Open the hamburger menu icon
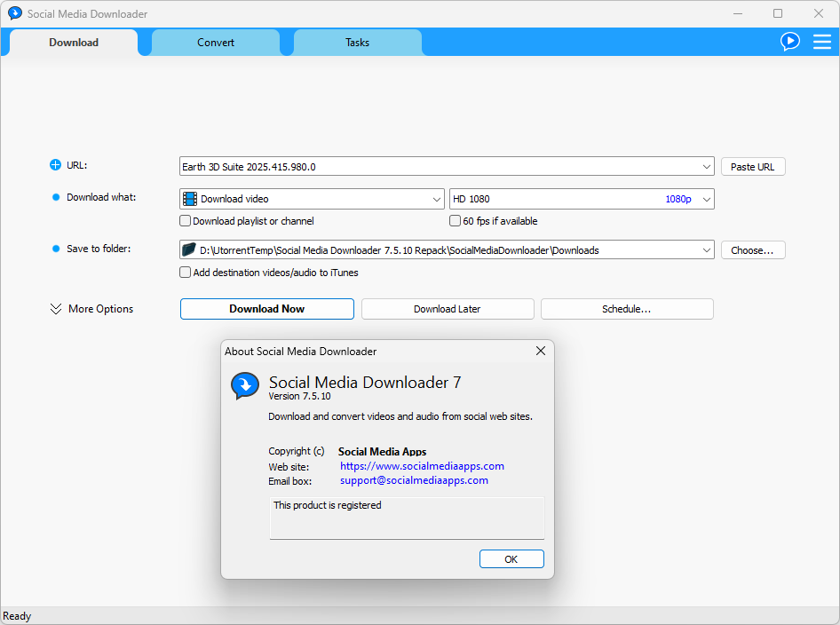This screenshot has width=840, height=625. tap(821, 42)
